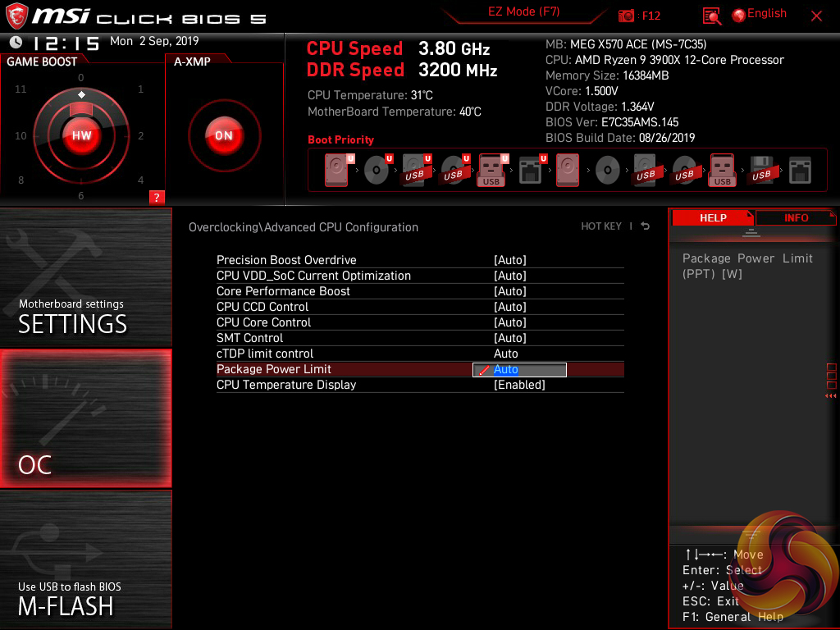Screen dimensions: 840x630
Task: Click the VCore 1.500V reading
Action: tap(582, 91)
